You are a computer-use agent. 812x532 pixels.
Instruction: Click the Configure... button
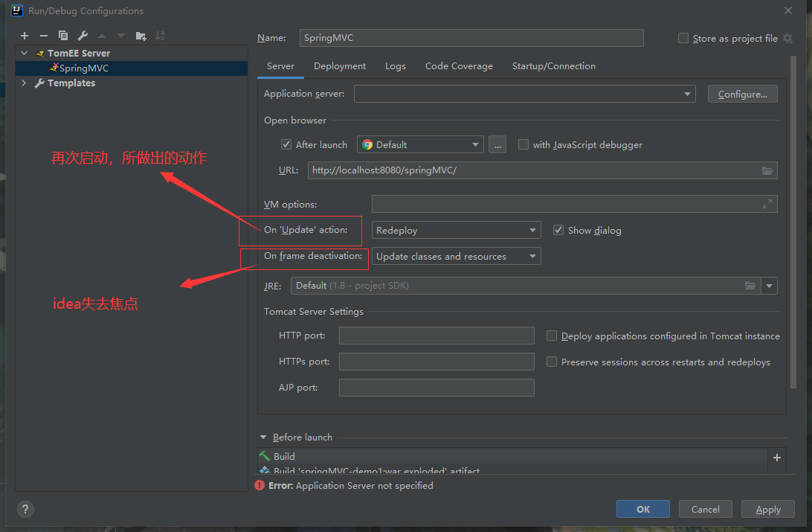(x=742, y=94)
